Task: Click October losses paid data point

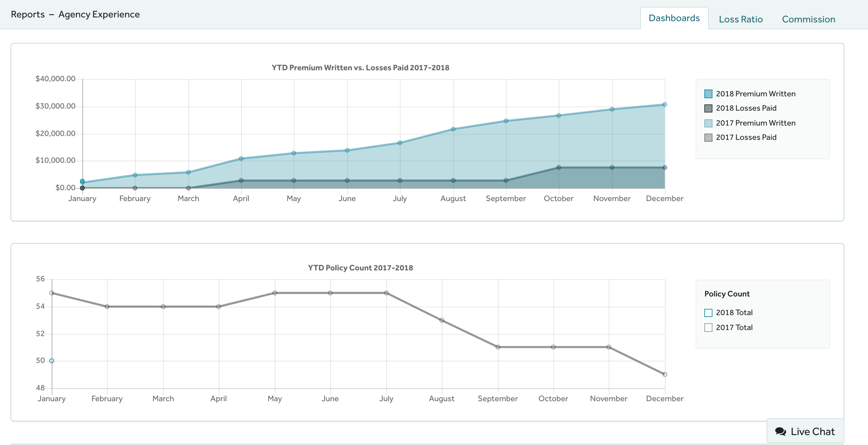Action: point(558,167)
